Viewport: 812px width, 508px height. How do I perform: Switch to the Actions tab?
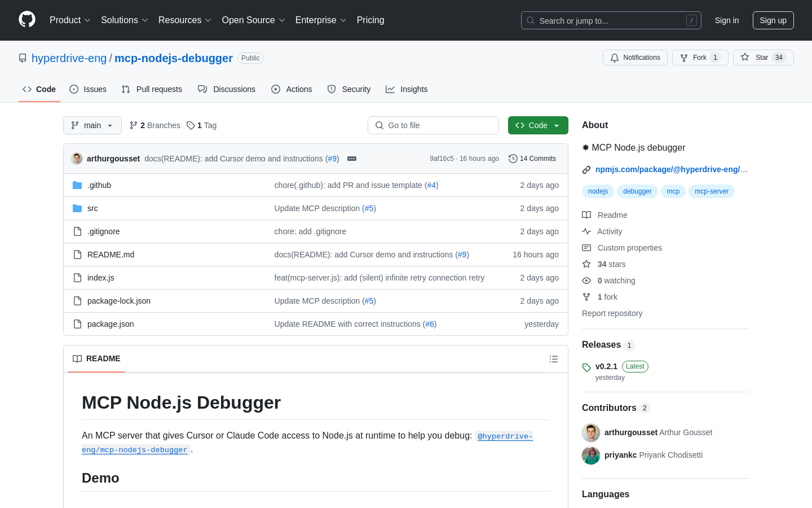coord(292,89)
